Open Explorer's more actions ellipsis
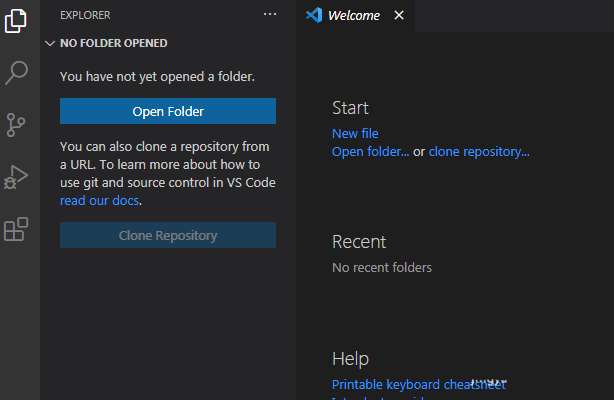The image size is (614, 400). coord(269,15)
